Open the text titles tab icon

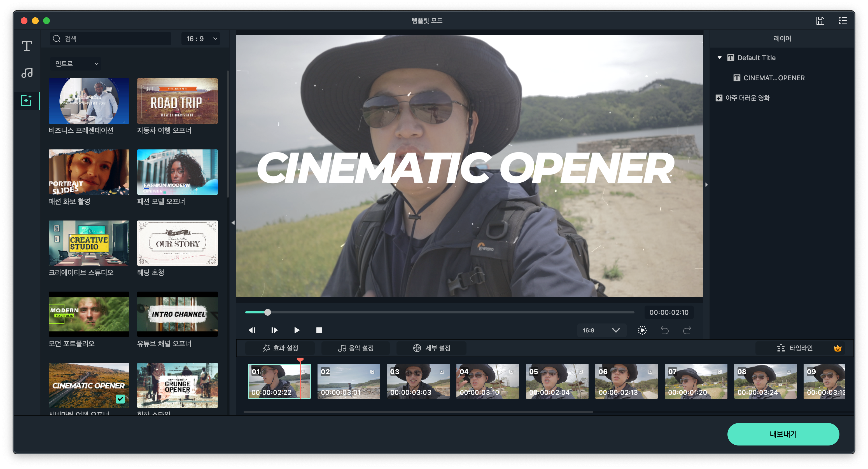click(27, 46)
